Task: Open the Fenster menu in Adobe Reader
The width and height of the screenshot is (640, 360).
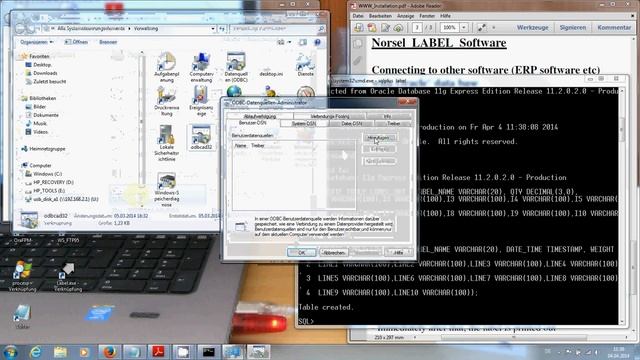Action: 427,16
